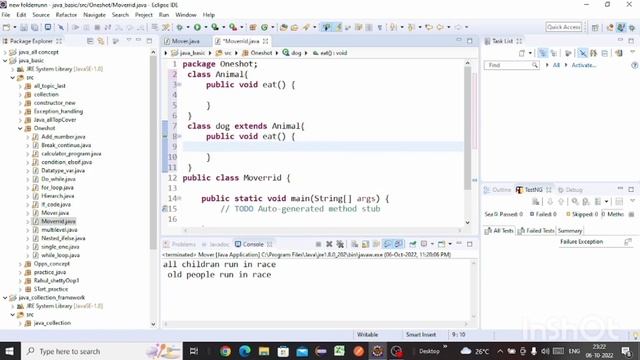Open the Failed Tests tab in TestNG
The height and width of the screenshot is (360, 640).
536,231
